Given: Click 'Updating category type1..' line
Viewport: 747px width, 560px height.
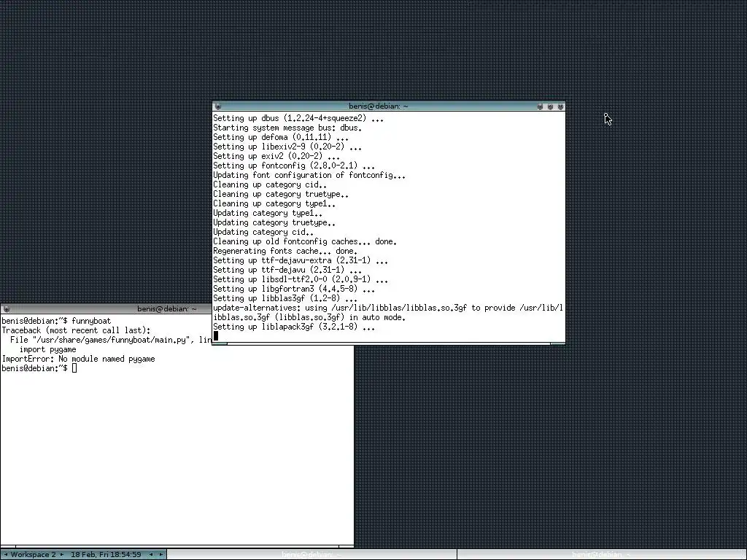Looking at the screenshot, I should [268, 214].
